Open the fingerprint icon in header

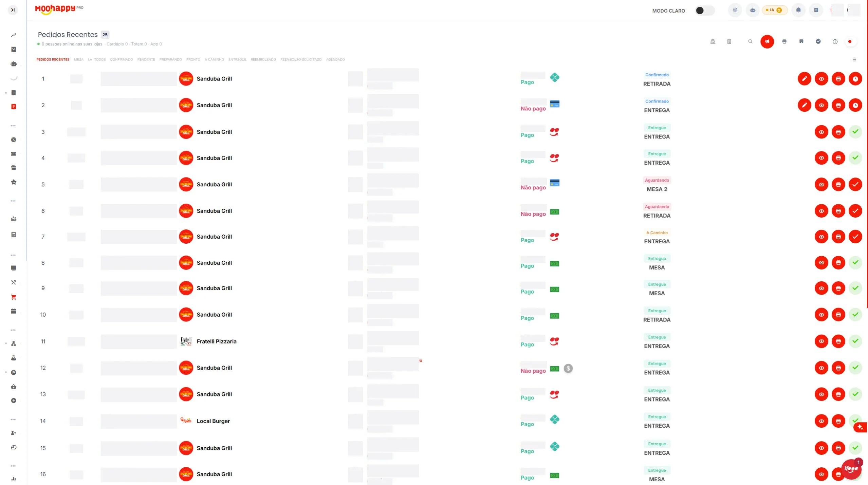coord(735,10)
